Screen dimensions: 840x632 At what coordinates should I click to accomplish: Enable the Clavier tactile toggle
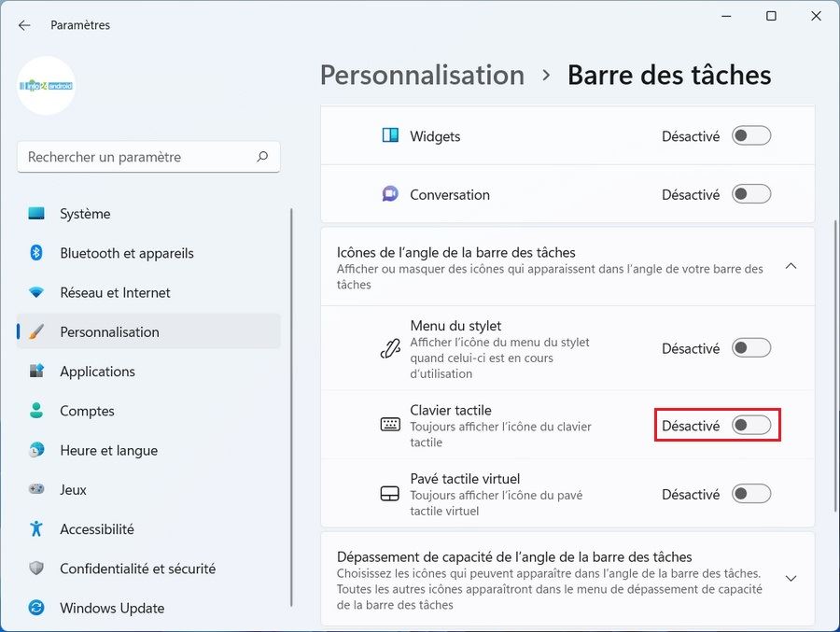pos(751,426)
